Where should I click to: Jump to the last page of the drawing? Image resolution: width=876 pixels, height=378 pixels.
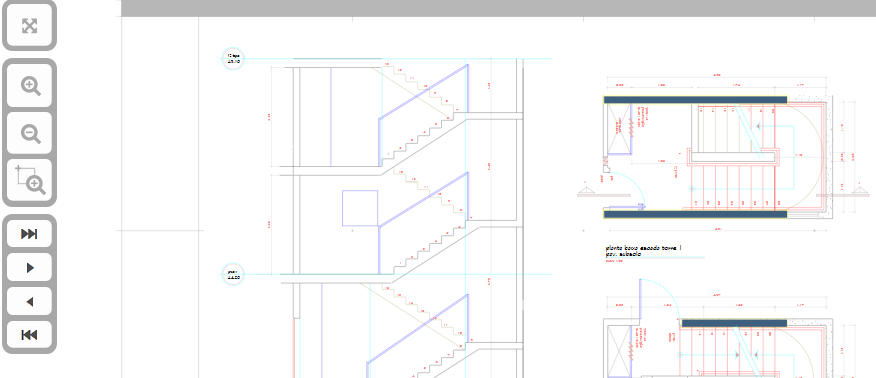point(29,234)
